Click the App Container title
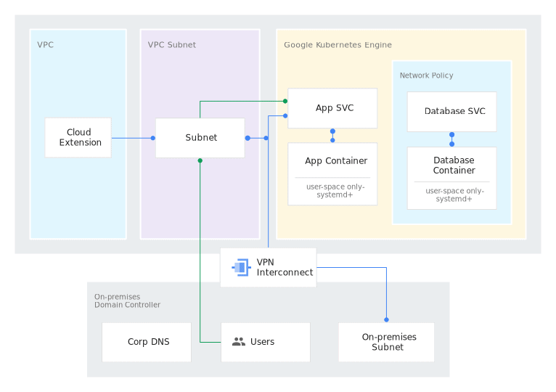Screen dimensions: 556x392 click(x=335, y=161)
